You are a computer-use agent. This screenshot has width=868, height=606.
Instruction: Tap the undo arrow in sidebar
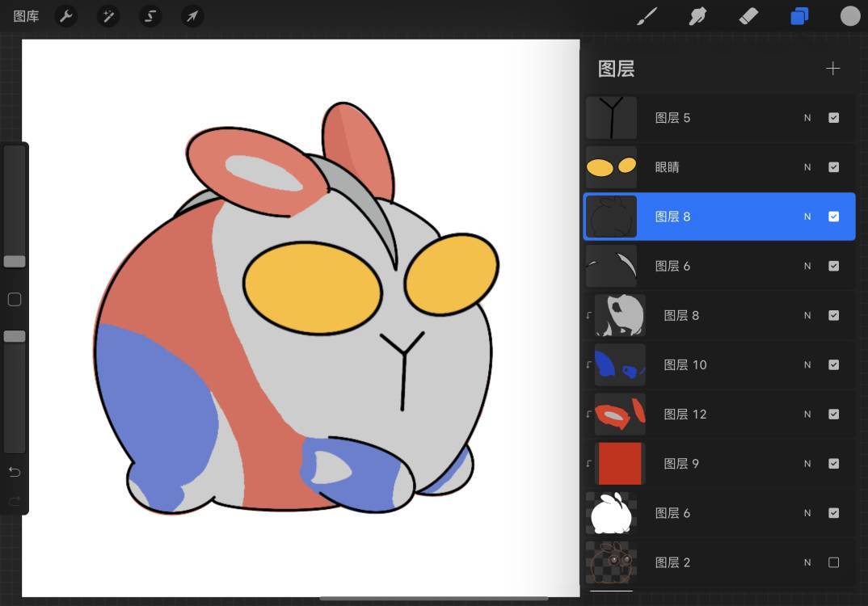15,472
